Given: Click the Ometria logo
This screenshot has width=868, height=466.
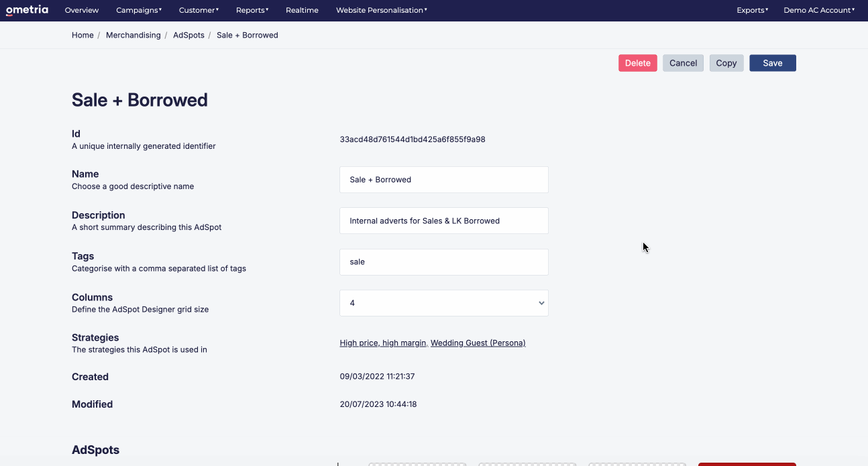Looking at the screenshot, I should (27, 9).
